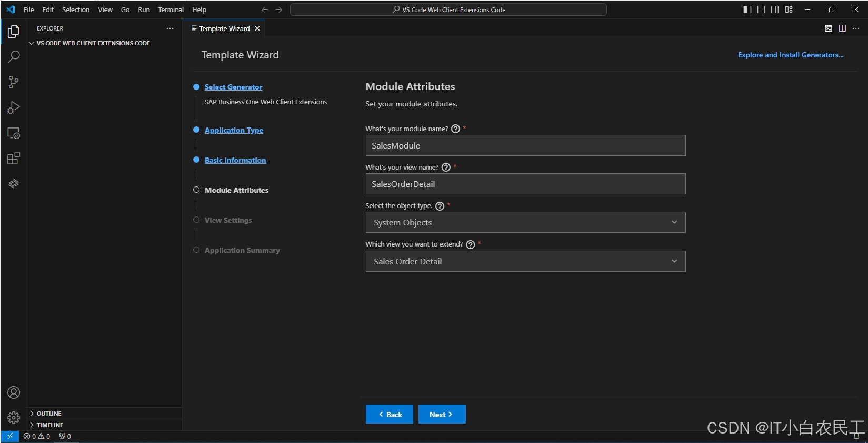
Task: Click the View Settings wizard step
Action: point(228,220)
